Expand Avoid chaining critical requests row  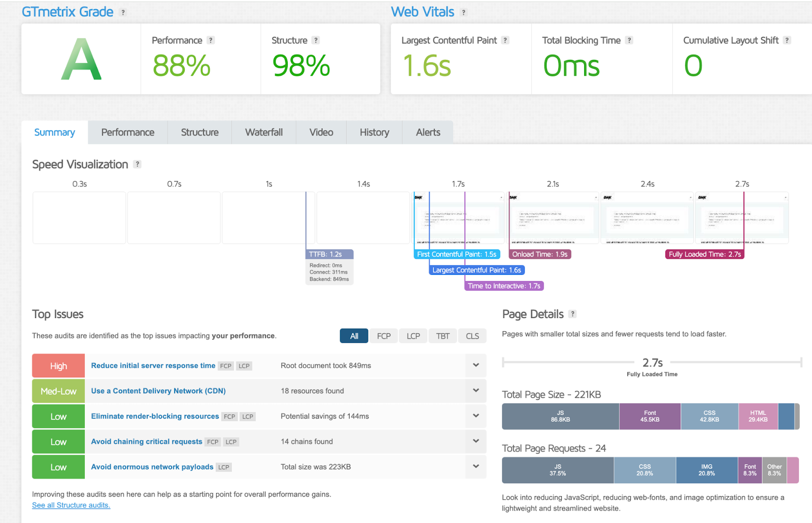(476, 441)
